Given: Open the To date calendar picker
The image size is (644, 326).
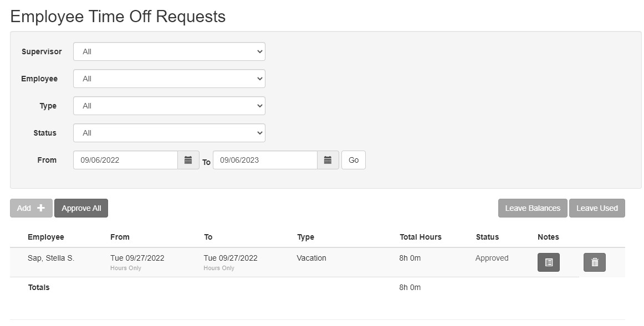Looking at the screenshot, I should (x=328, y=160).
